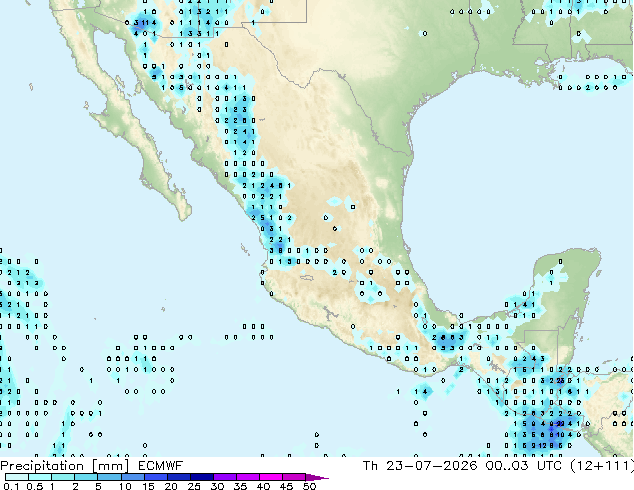
Task: Click the date "23-07-2026"
Action: click(431, 466)
